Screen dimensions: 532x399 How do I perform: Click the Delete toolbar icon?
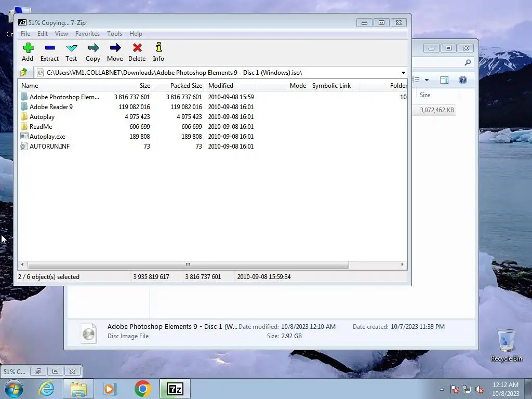(137, 52)
